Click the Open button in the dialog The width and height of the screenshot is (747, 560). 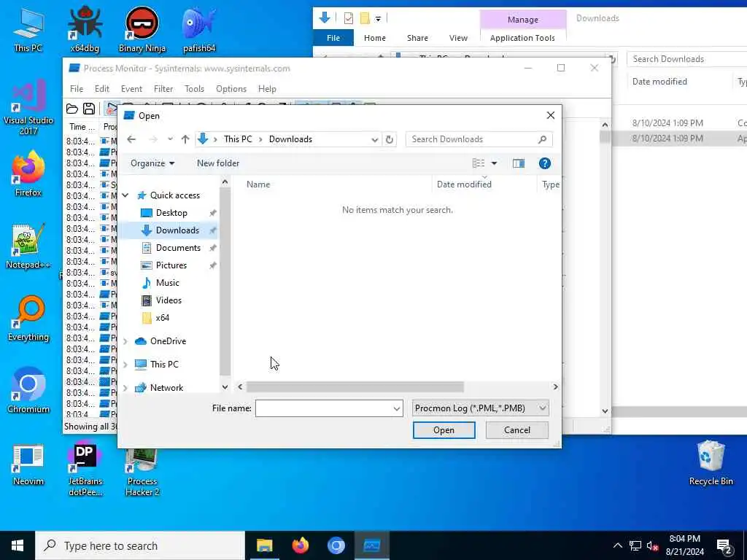[x=444, y=430]
